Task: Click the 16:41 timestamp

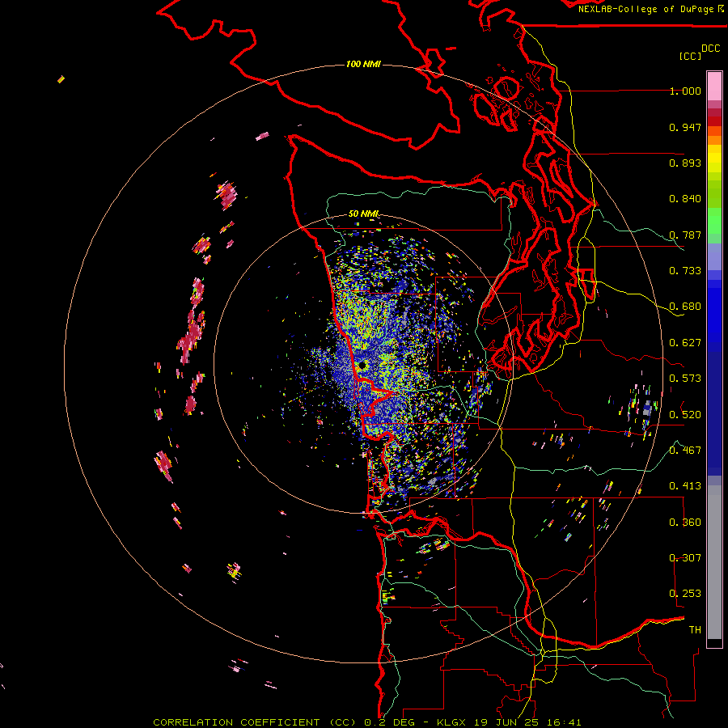Action: pyautogui.click(x=564, y=722)
